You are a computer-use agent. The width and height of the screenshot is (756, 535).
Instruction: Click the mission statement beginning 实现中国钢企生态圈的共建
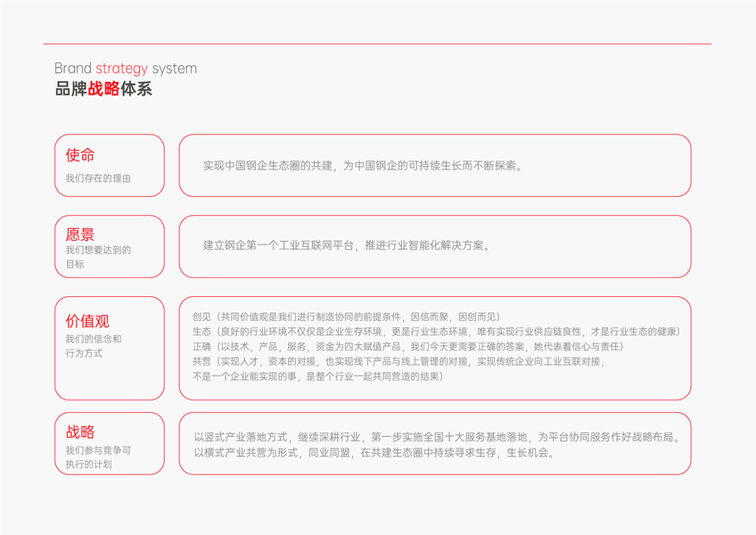[x=363, y=166]
